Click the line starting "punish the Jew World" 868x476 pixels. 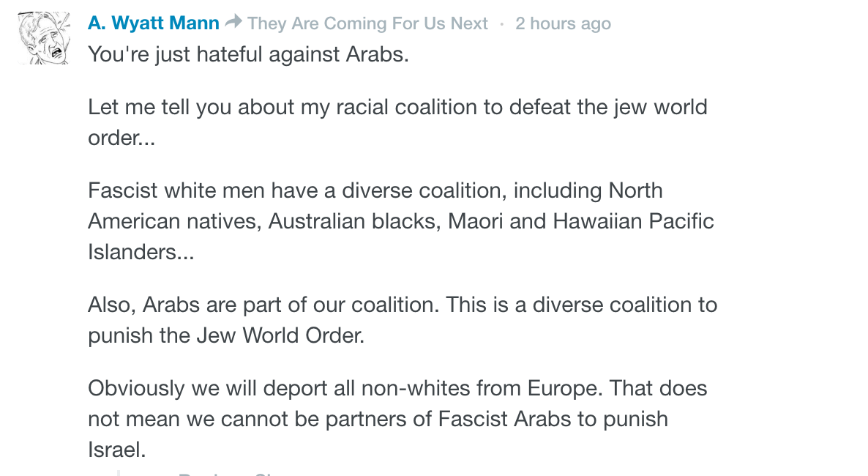225,335
